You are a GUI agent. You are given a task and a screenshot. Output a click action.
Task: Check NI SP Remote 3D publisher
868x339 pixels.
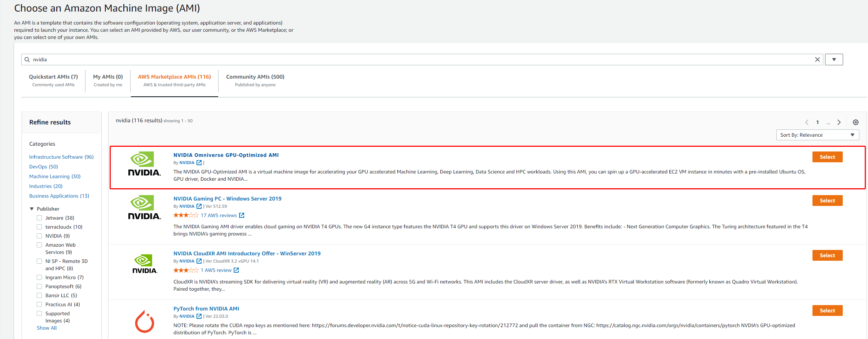[x=39, y=261]
